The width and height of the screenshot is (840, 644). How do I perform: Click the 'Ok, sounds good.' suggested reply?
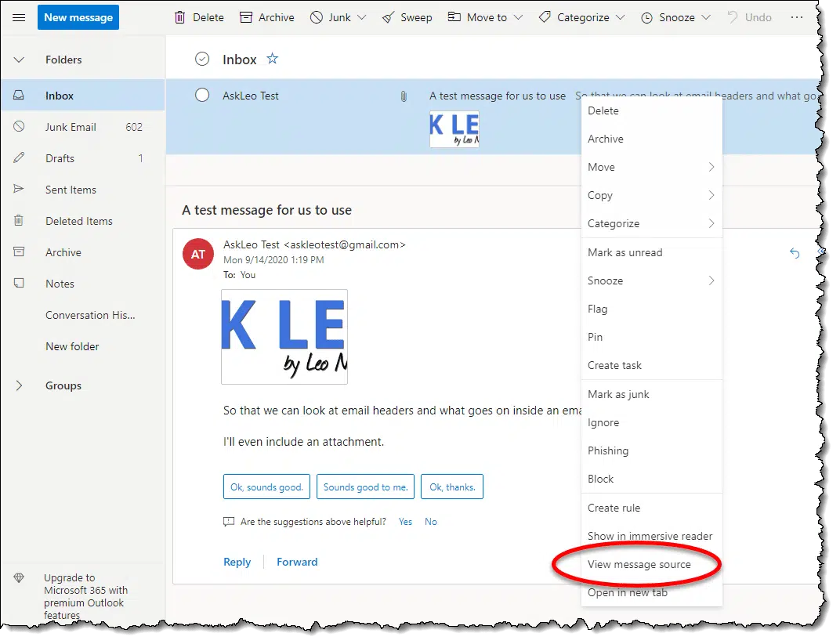click(x=266, y=487)
